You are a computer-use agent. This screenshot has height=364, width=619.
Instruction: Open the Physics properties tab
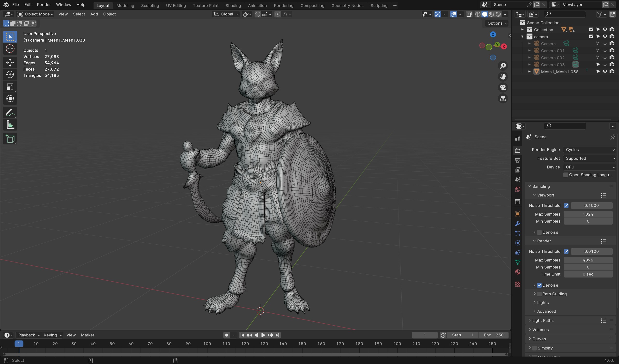click(517, 243)
